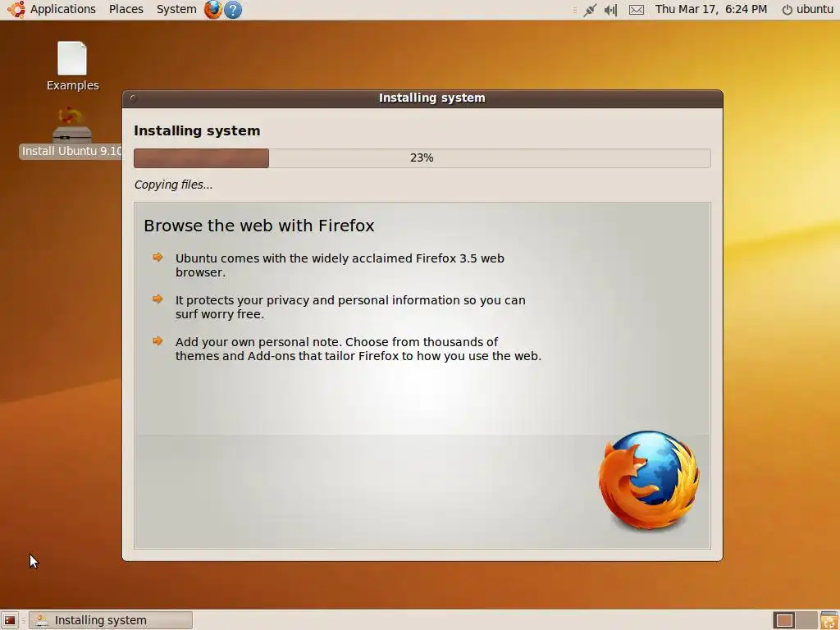The height and width of the screenshot is (630, 840).
Task: Click the bold Installing system heading
Action: click(197, 130)
